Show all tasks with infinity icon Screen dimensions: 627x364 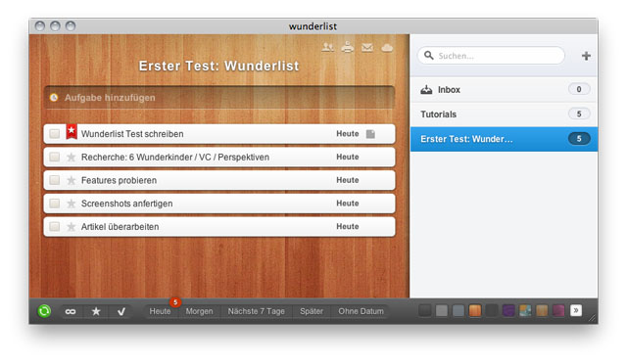[x=71, y=311]
